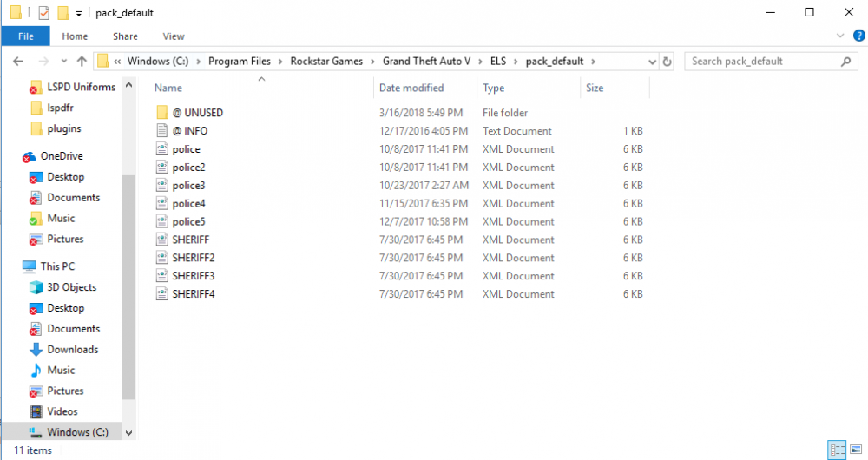Click 12/17/2016 4:05 PM date of @ INFO
This screenshot has width=868, height=460.
click(x=424, y=131)
